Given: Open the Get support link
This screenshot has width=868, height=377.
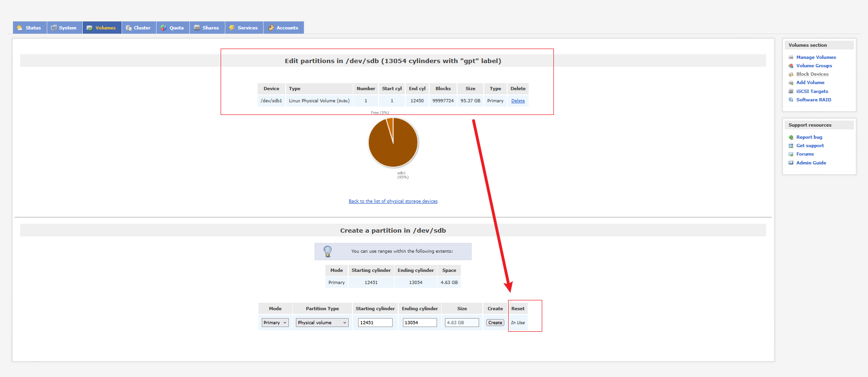Looking at the screenshot, I should [810, 146].
